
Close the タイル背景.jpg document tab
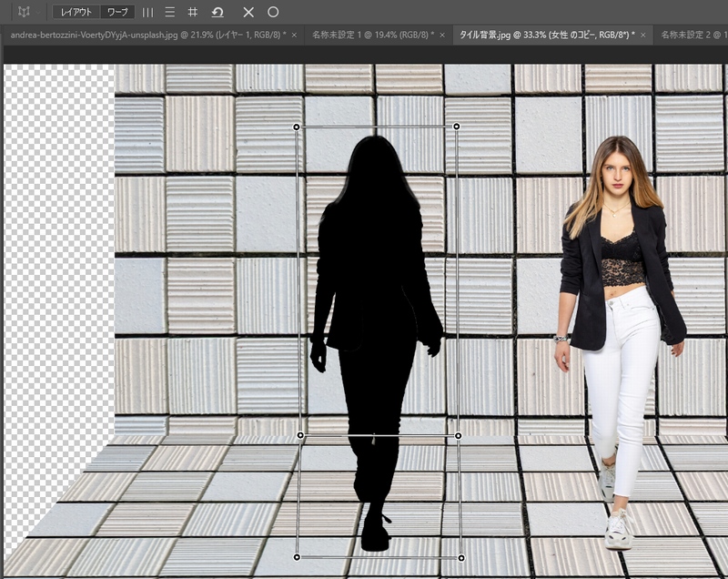(644, 35)
